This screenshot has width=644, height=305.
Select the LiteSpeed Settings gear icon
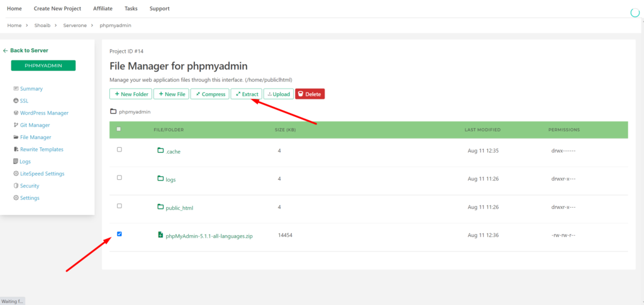(16, 174)
